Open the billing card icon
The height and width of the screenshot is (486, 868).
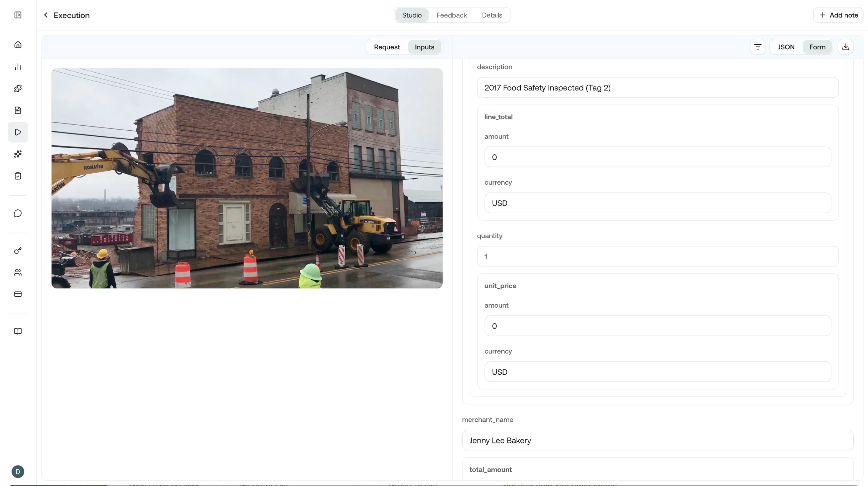click(x=18, y=294)
